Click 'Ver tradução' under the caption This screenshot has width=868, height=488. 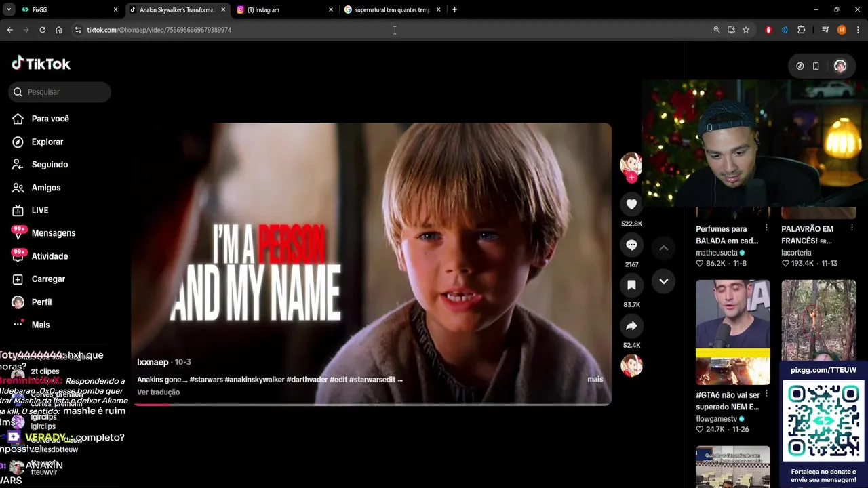[158, 392]
